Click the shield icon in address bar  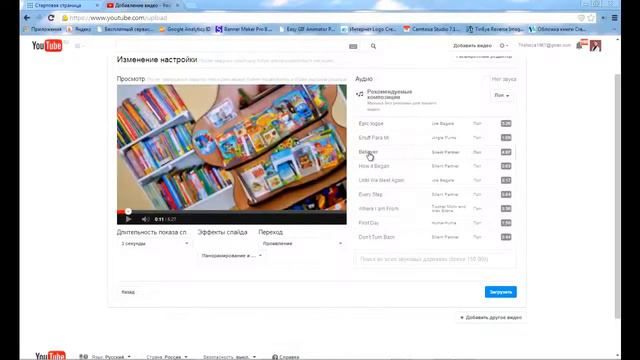coord(581,18)
